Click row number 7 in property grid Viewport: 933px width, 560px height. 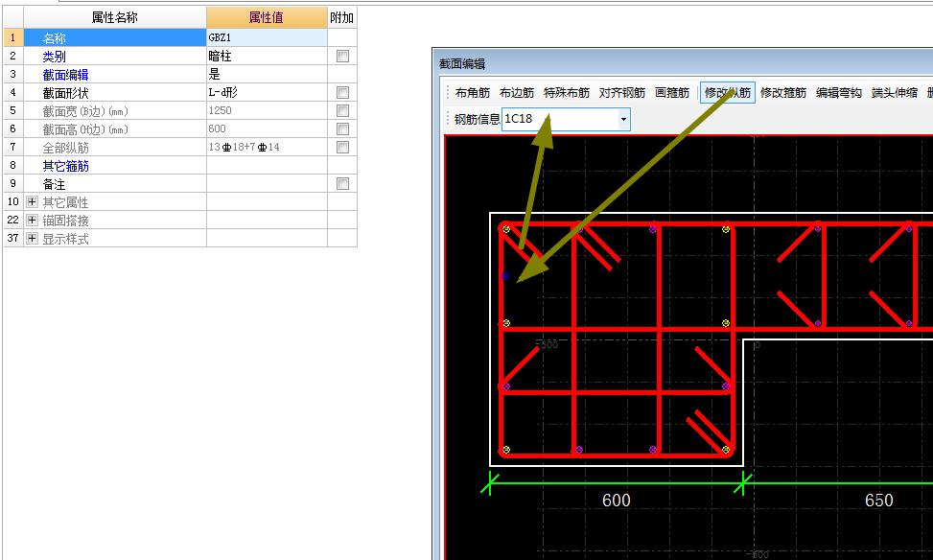[13, 147]
